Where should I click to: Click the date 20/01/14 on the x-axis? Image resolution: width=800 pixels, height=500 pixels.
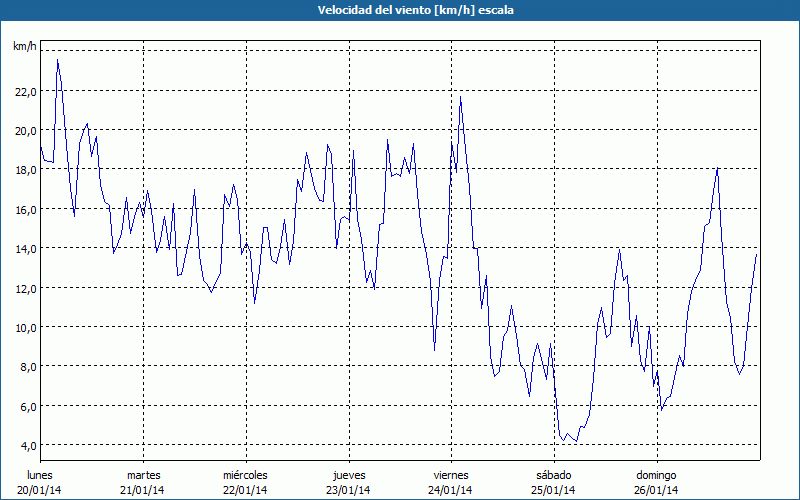coord(41,490)
